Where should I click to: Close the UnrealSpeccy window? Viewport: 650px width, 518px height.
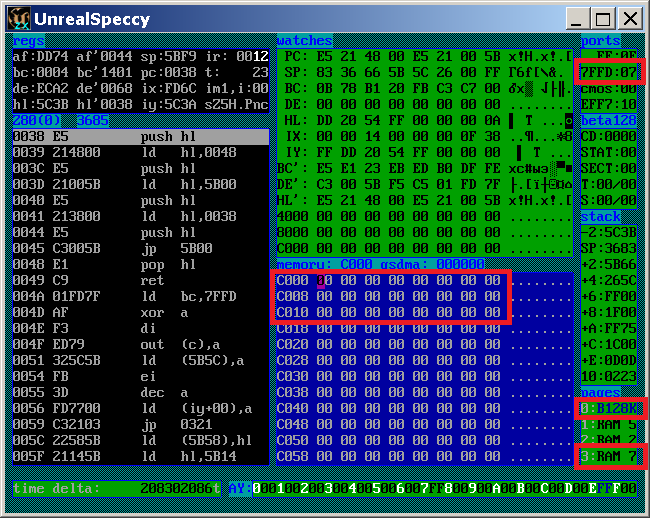[x=631, y=19]
